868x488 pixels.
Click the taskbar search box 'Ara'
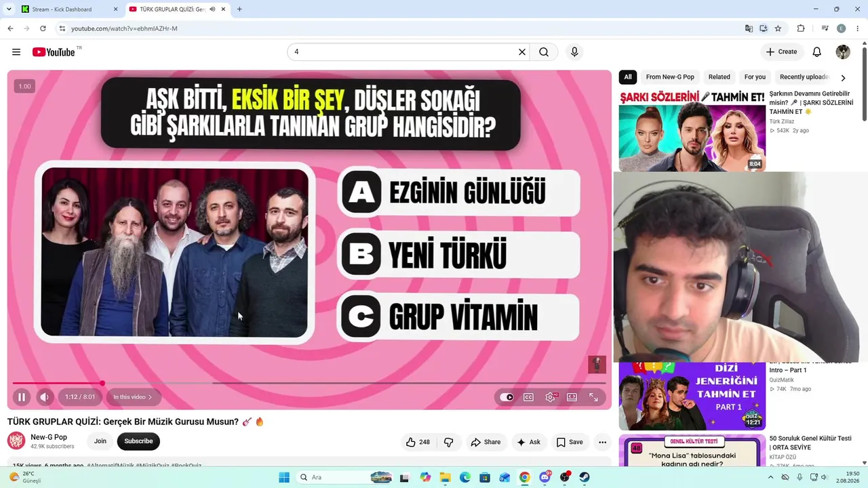tap(347, 477)
